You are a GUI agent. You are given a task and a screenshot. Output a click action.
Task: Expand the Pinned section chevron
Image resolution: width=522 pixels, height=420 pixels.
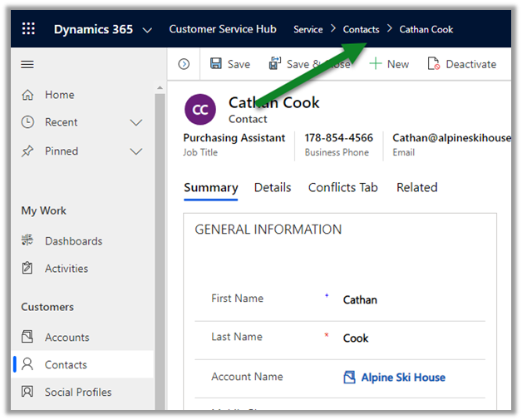(x=137, y=151)
